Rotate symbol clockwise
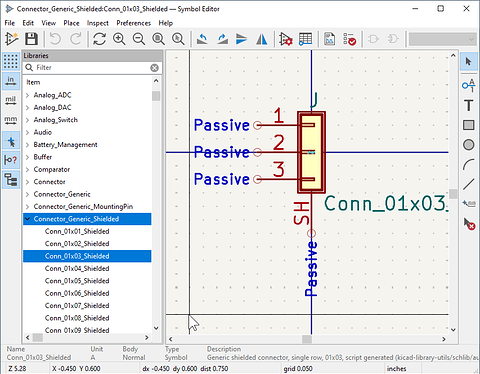 (222, 39)
